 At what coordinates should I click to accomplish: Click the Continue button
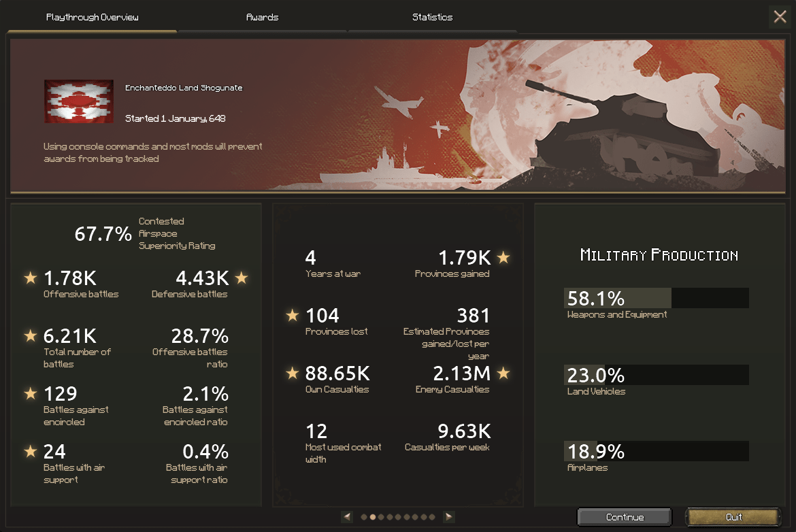click(x=625, y=517)
